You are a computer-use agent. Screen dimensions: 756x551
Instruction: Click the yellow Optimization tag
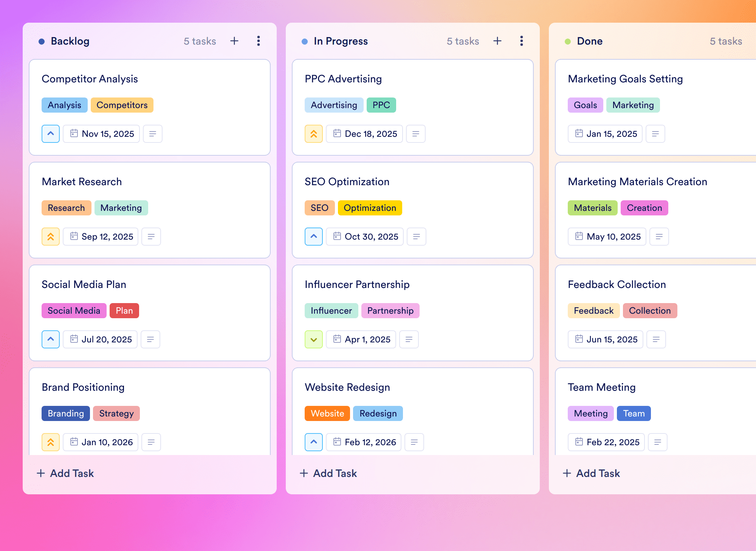click(x=370, y=208)
